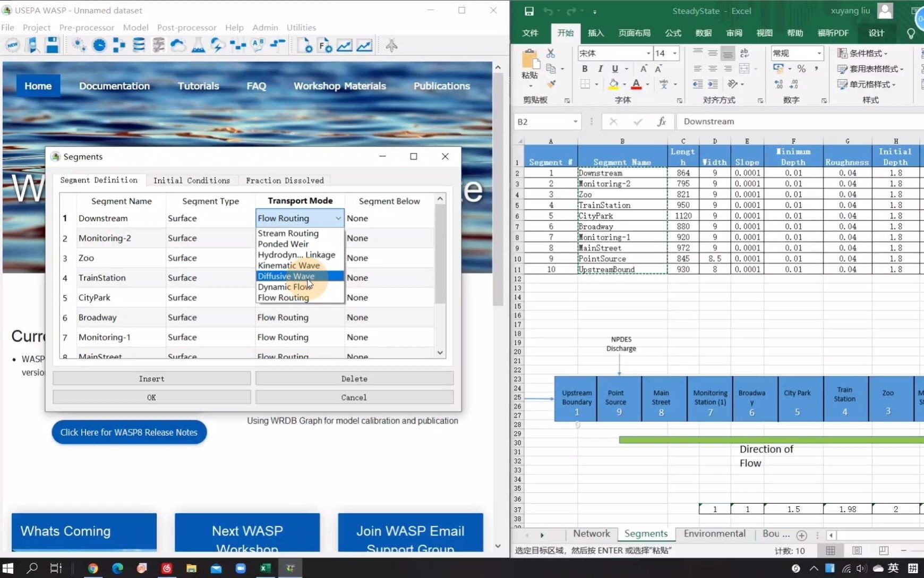The image size is (924, 578).
Task: Open Excel from the Windows taskbar
Action: 264,568
